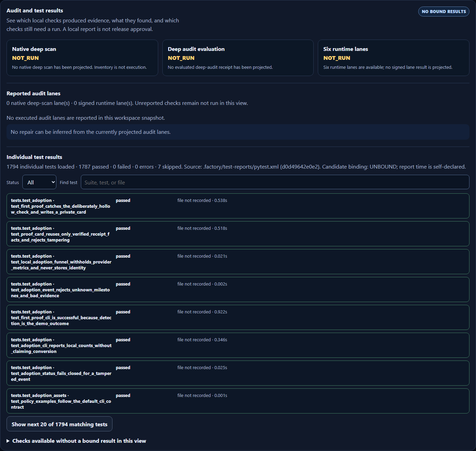Click the '1794 individual tests loaded' summary line

click(236, 167)
